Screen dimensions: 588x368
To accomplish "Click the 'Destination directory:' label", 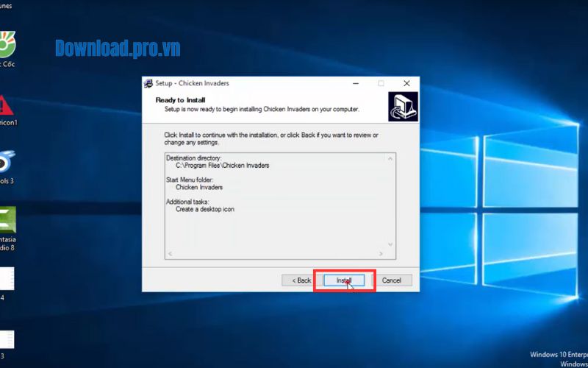I will click(194, 158).
